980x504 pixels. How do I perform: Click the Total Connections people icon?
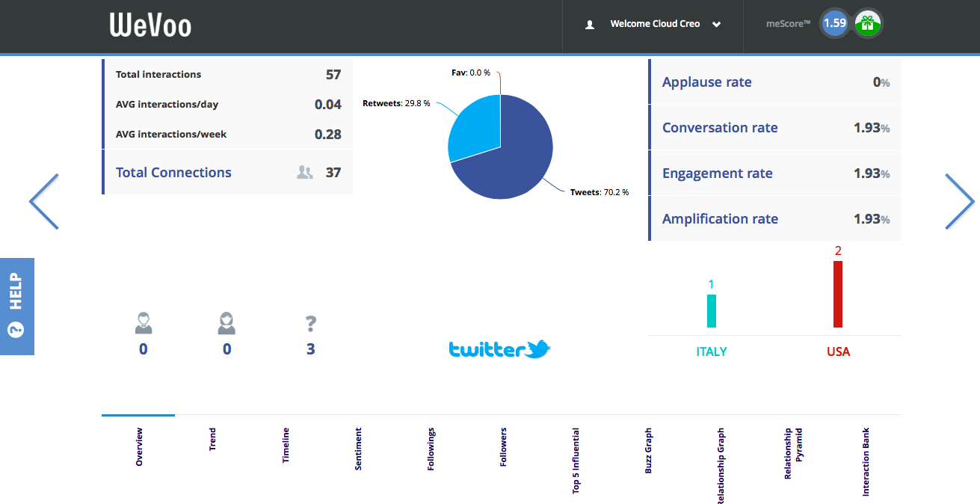[305, 173]
